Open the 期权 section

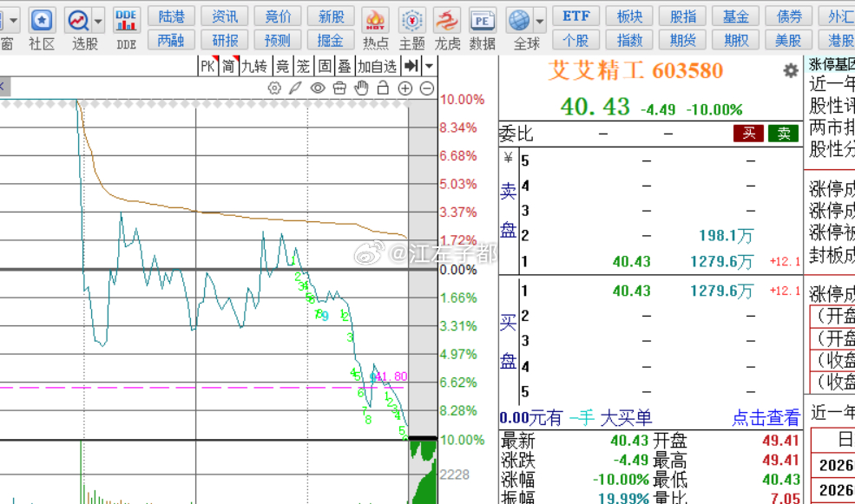735,40
